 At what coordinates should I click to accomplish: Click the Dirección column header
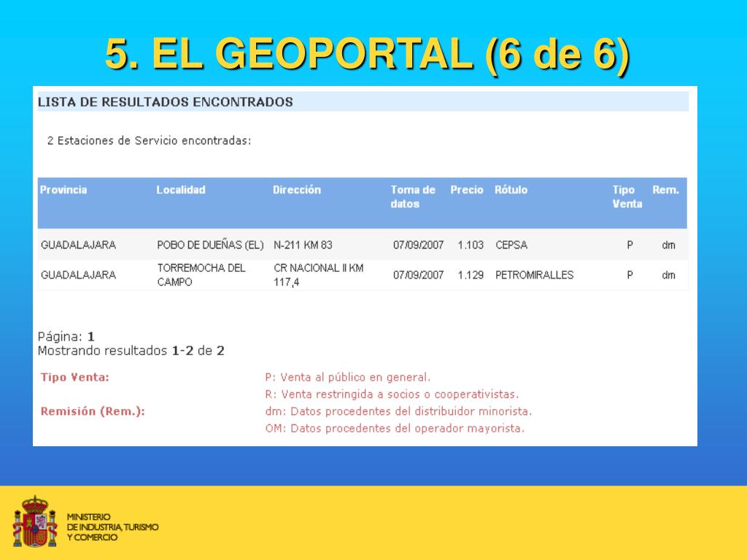coord(297,190)
